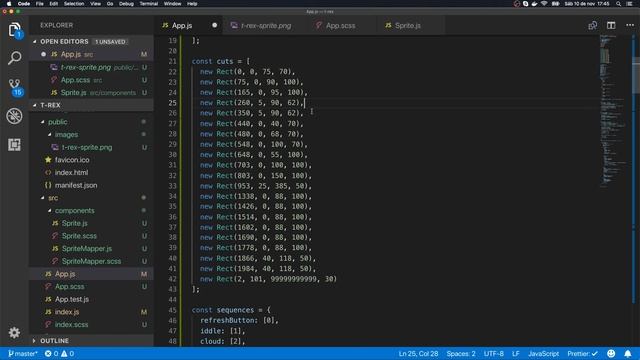The width and height of the screenshot is (640, 360).
Task: Click the open changes icon in editor toolbar
Action: 593,25
